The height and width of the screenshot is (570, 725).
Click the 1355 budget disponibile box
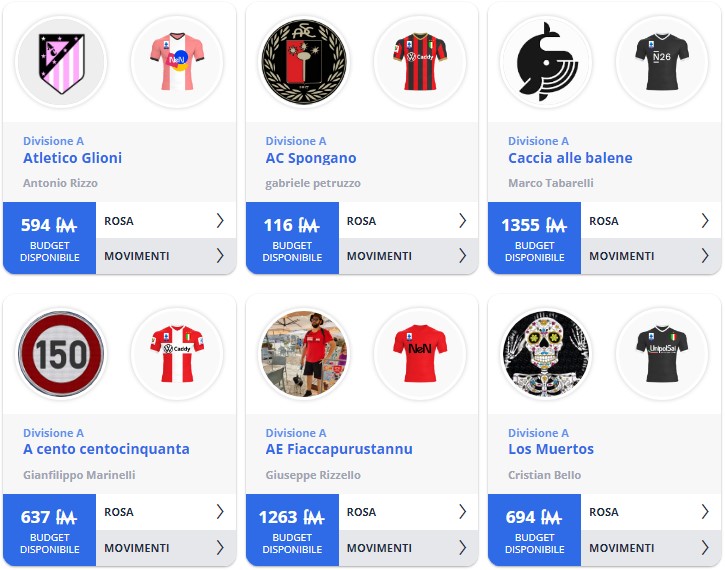(535, 238)
